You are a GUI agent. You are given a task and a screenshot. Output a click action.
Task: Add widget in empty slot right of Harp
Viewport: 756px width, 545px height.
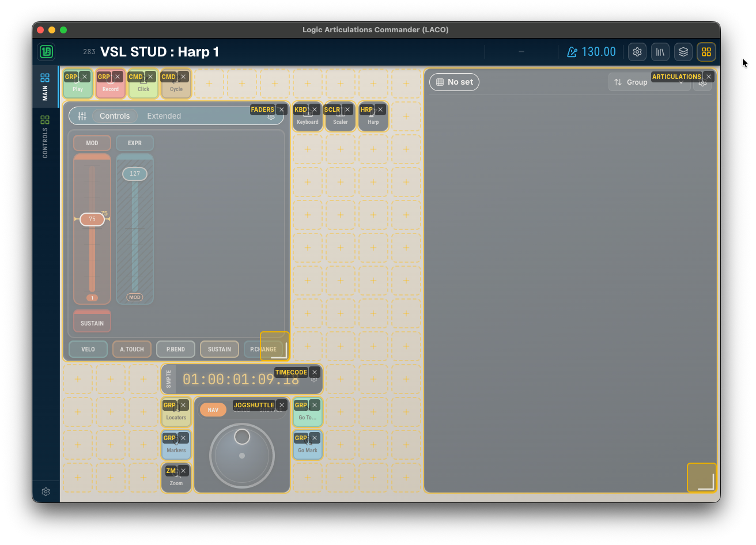406,116
